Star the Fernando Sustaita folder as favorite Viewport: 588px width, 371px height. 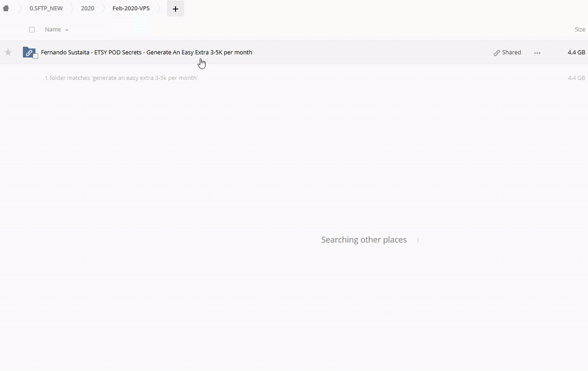8,52
